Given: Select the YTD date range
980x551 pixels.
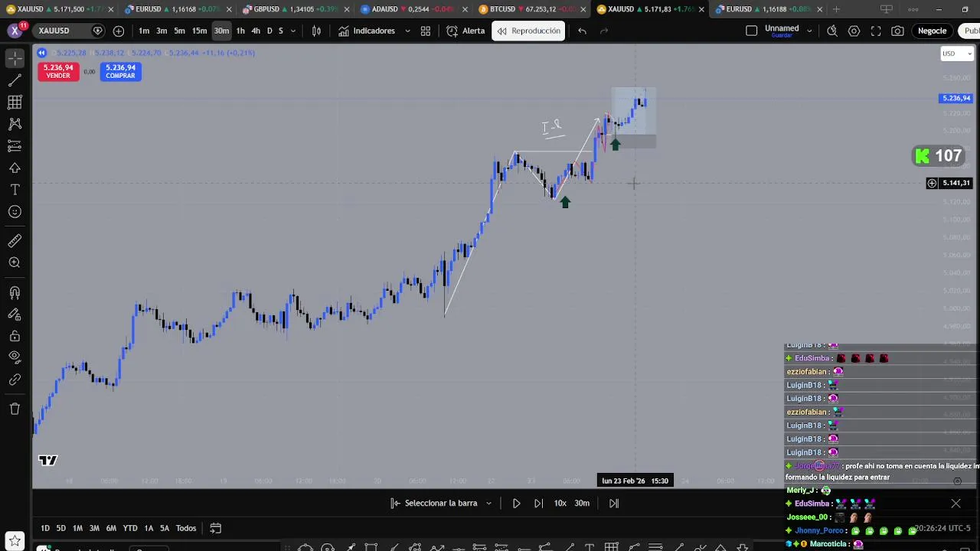Looking at the screenshot, I should 130,528.
